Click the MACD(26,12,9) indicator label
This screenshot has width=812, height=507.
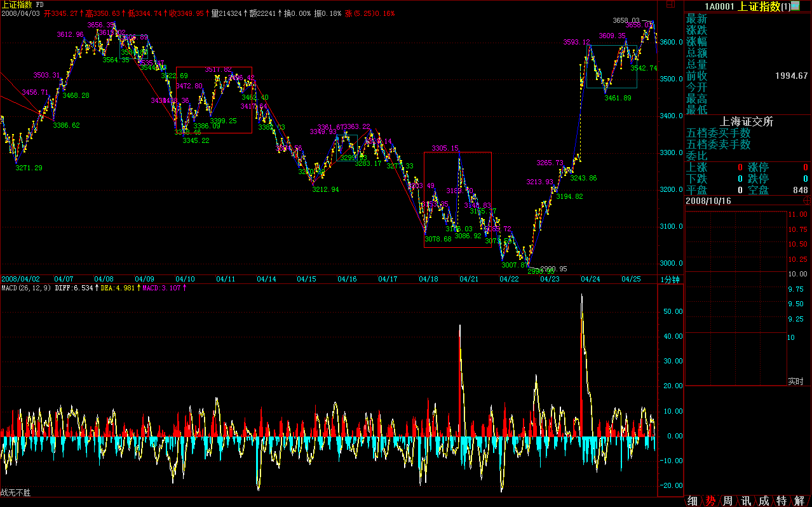(x=24, y=288)
